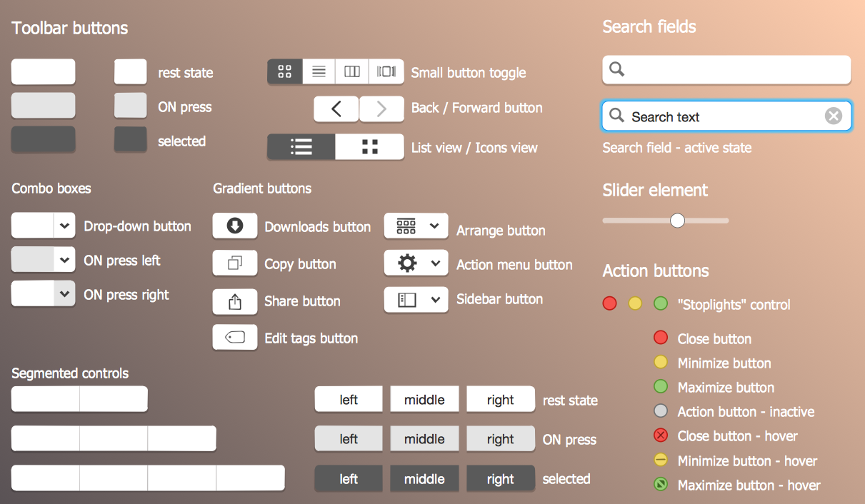865x504 pixels.
Task: Switch to List view toggle
Action: [301, 147]
